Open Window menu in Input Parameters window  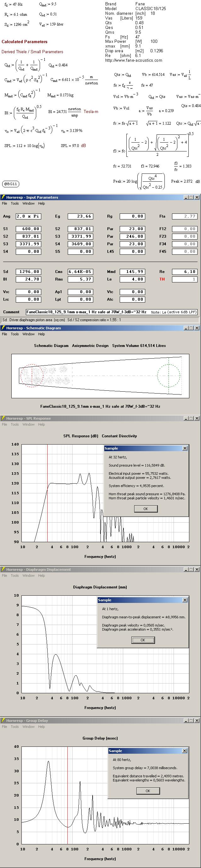28,203
